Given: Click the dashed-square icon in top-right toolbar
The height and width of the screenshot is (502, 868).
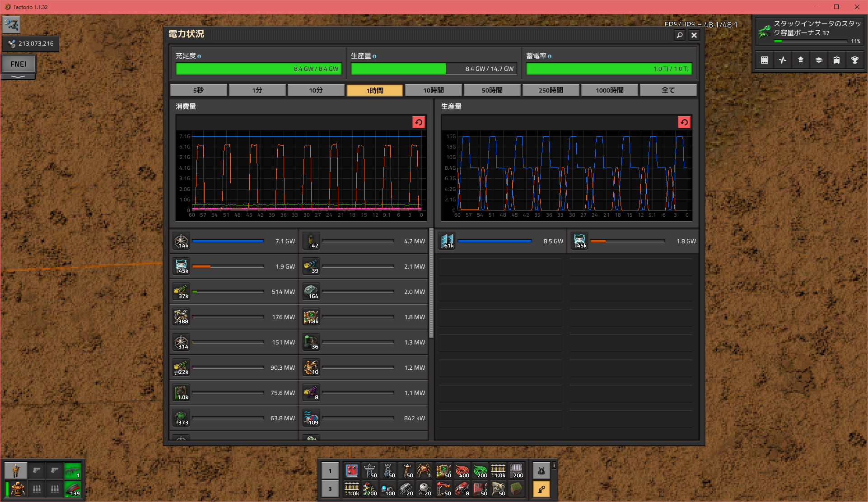Looking at the screenshot, I should coord(765,60).
